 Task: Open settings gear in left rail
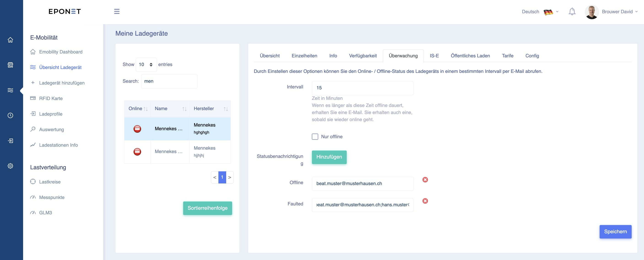[10, 166]
